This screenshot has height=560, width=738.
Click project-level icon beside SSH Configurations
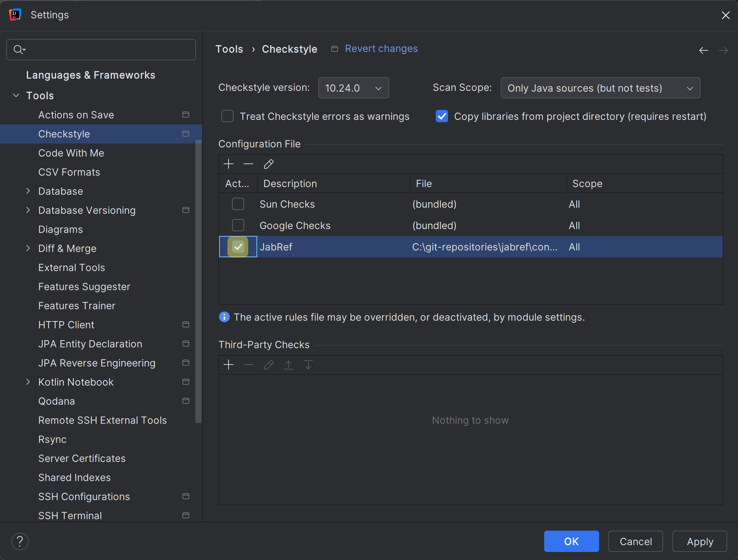(x=186, y=496)
